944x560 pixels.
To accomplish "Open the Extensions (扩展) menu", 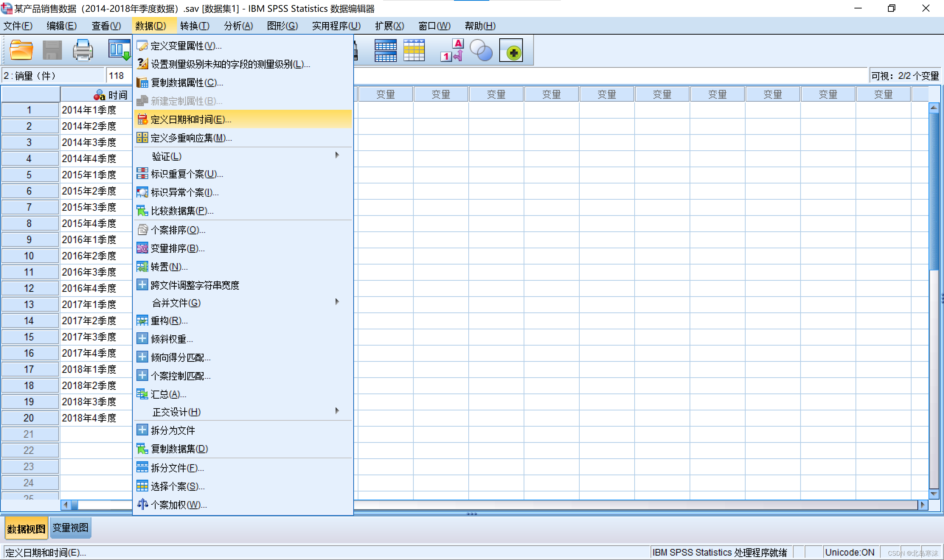I will [x=390, y=26].
